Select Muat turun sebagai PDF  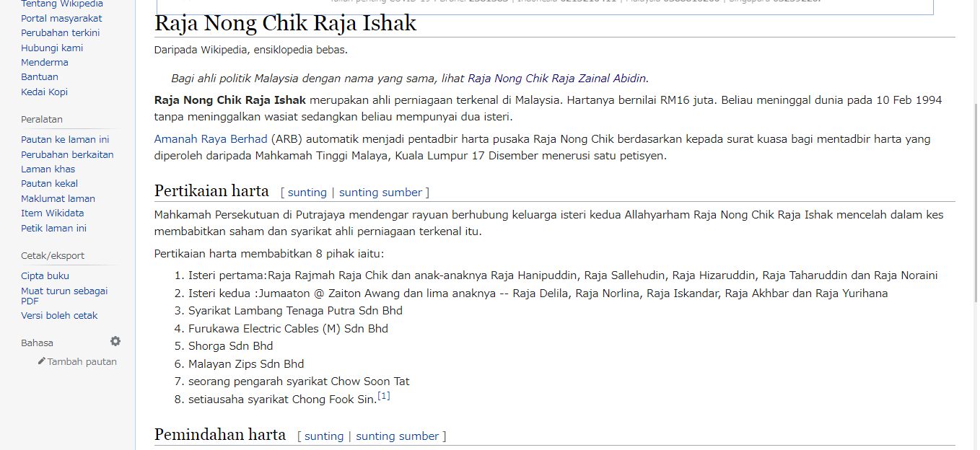pyautogui.click(x=64, y=296)
